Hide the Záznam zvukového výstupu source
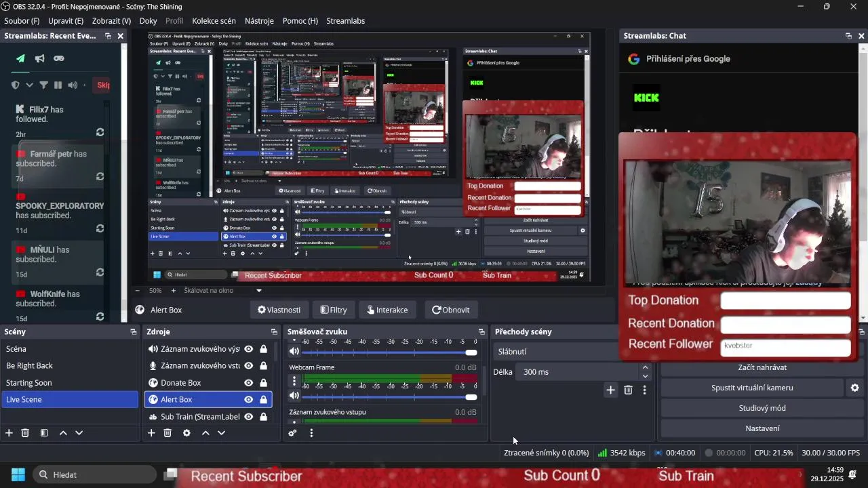Image resolution: width=868 pixels, height=488 pixels. click(249, 349)
